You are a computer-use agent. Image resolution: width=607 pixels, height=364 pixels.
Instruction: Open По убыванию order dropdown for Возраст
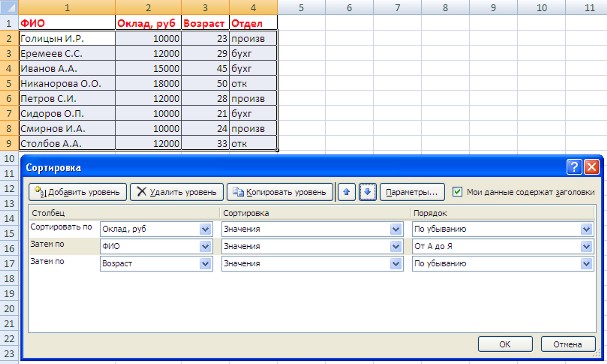[x=586, y=264]
